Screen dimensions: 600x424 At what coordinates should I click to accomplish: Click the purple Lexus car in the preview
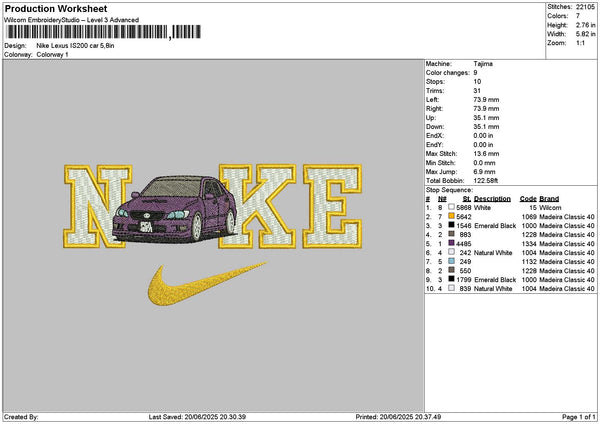click(175, 209)
